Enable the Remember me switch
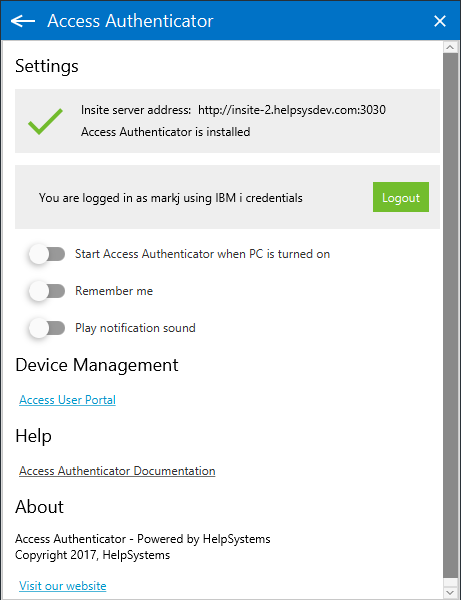 (47, 291)
